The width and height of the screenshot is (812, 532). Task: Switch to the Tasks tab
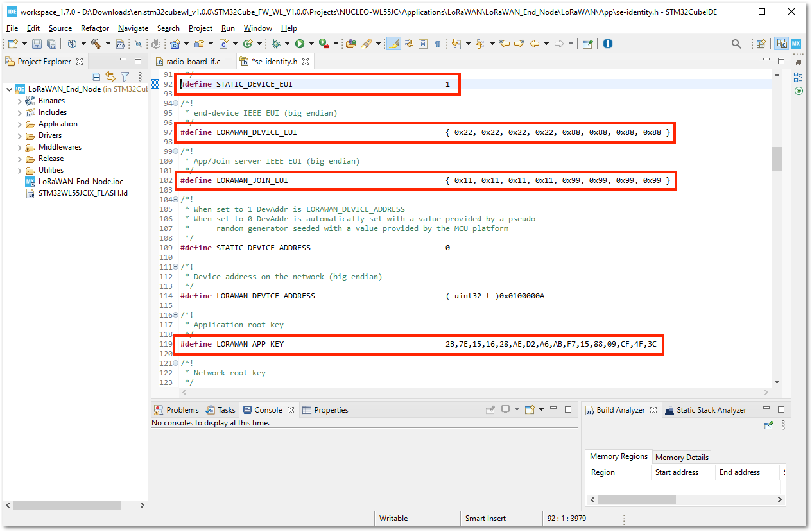(x=220, y=410)
